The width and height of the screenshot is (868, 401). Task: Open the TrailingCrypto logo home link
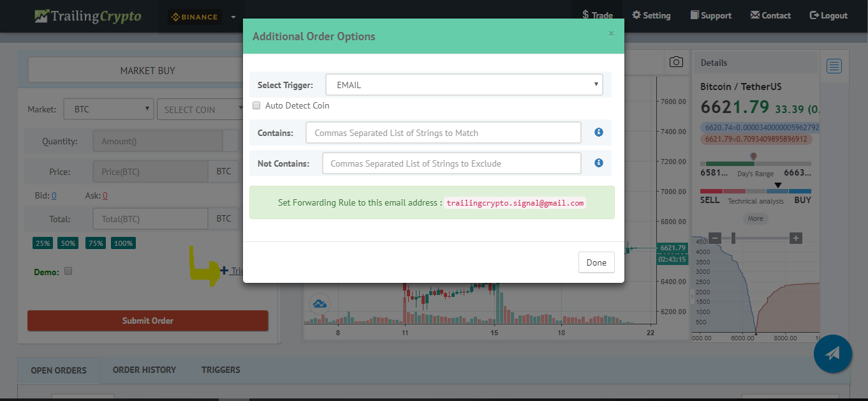coord(88,16)
